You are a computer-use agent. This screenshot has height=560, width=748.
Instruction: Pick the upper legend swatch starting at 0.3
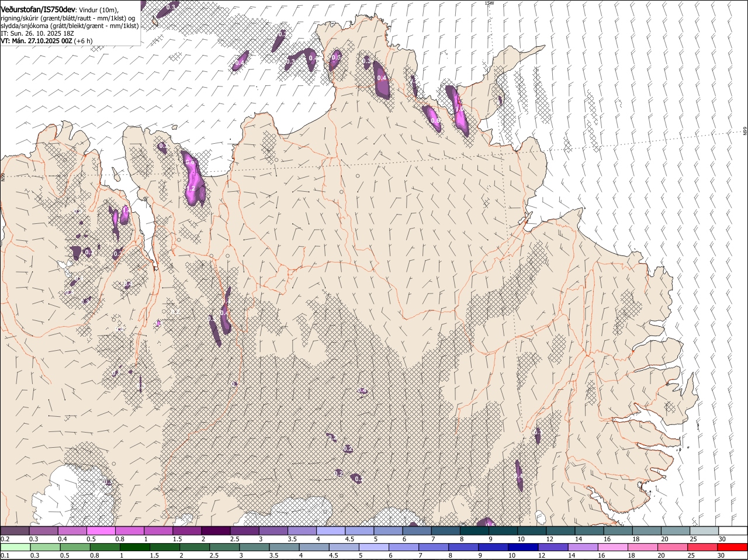44,531
